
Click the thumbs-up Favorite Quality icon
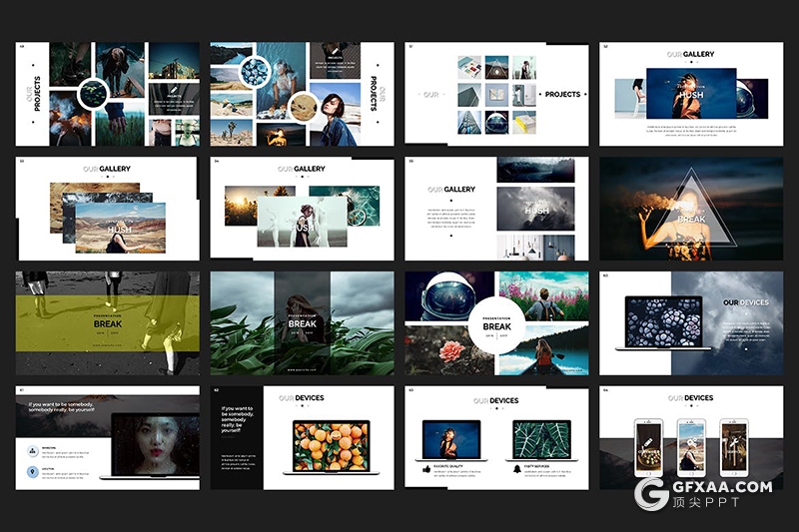pos(425,467)
